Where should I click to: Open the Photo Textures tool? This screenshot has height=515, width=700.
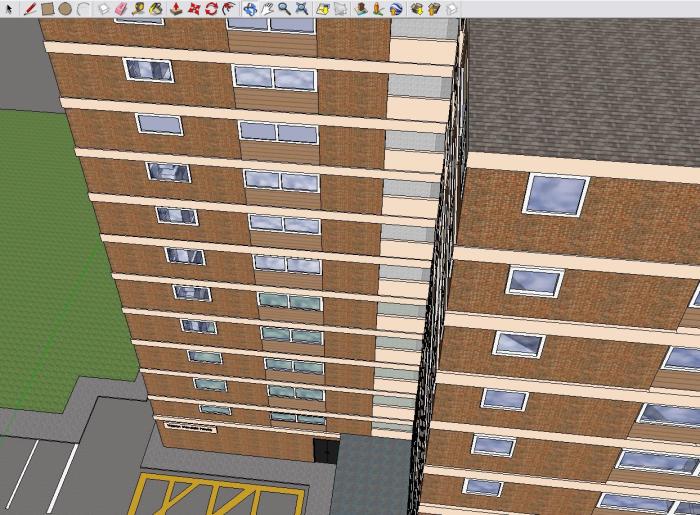[x=378, y=8]
